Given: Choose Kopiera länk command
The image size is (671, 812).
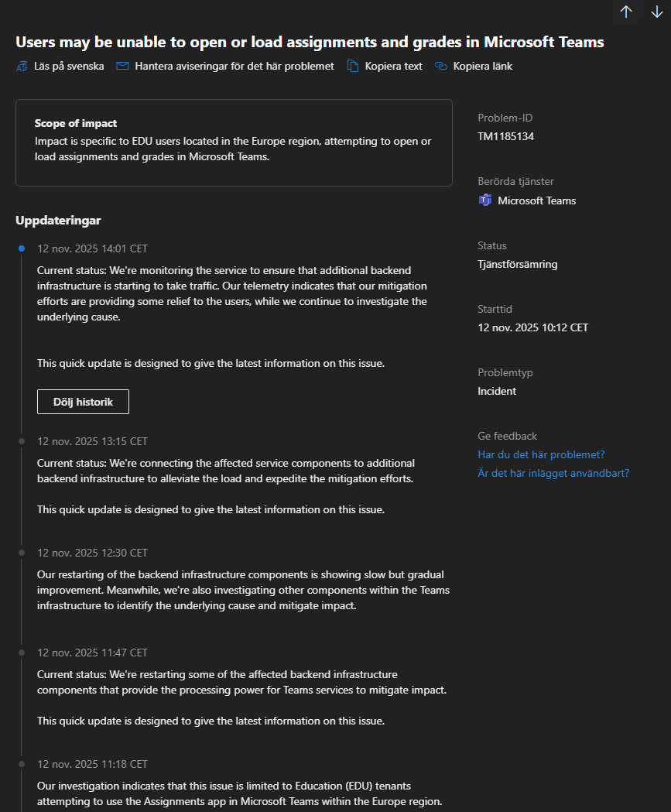Looking at the screenshot, I should pos(482,67).
